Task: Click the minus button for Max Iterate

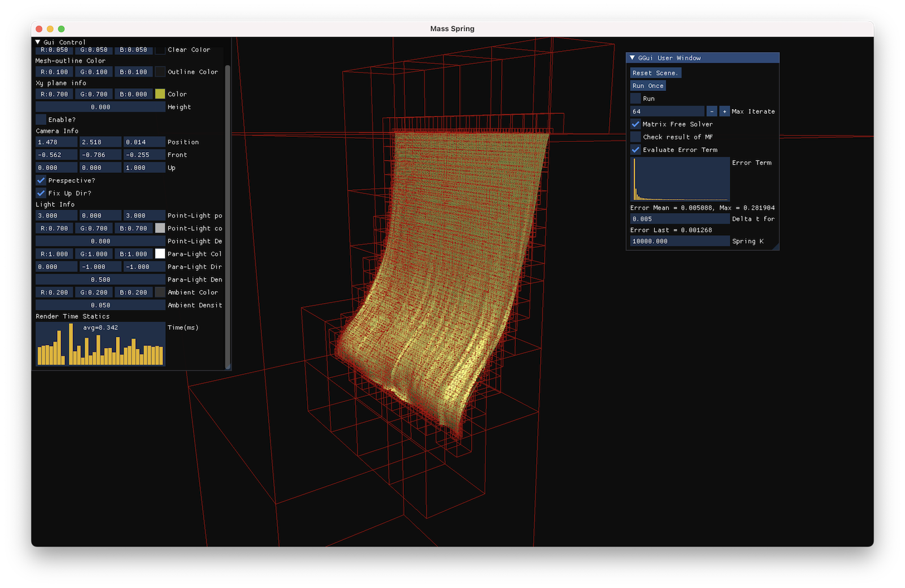Action: pyautogui.click(x=712, y=111)
